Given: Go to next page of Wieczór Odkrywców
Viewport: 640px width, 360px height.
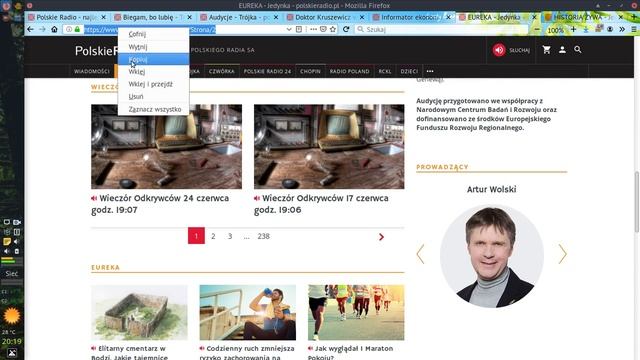Looking at the screenshot, I should pos(381,237).
